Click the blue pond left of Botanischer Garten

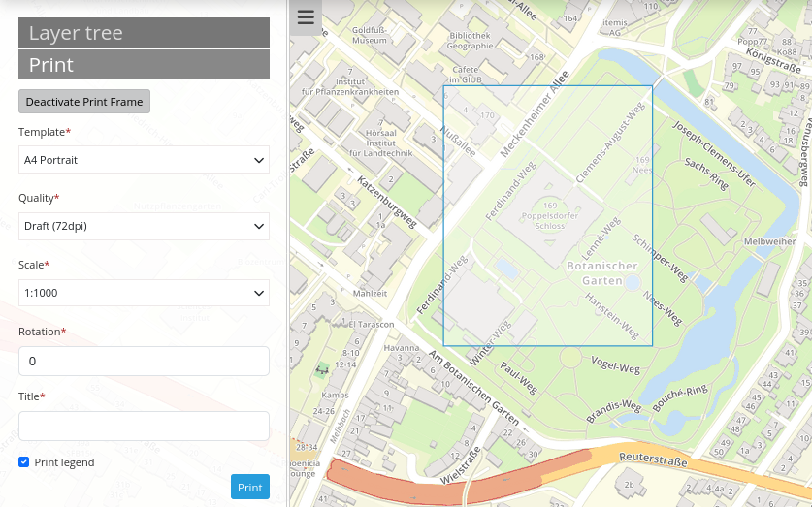504,267
